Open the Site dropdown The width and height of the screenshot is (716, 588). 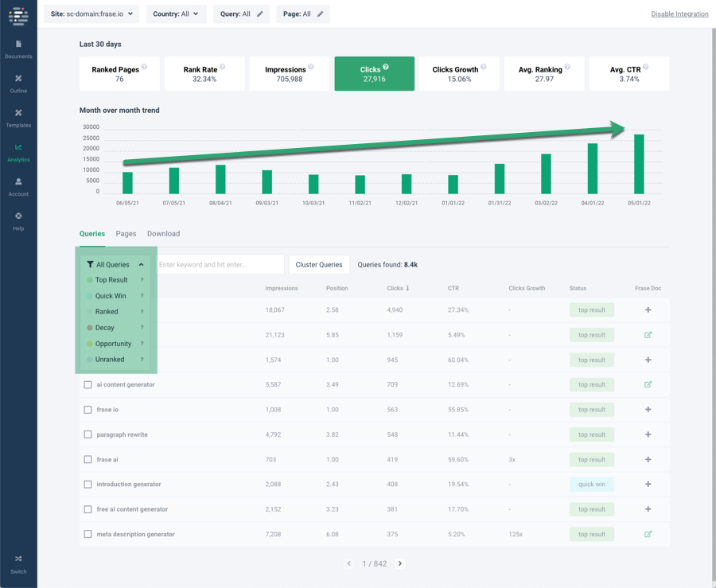point(91,14)
